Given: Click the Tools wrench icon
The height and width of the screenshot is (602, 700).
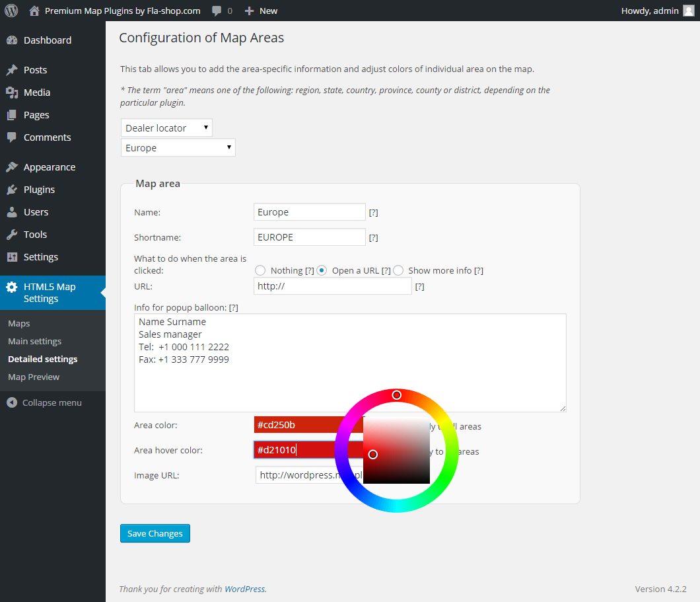Looking at the screenshot, I should point(12,235).
